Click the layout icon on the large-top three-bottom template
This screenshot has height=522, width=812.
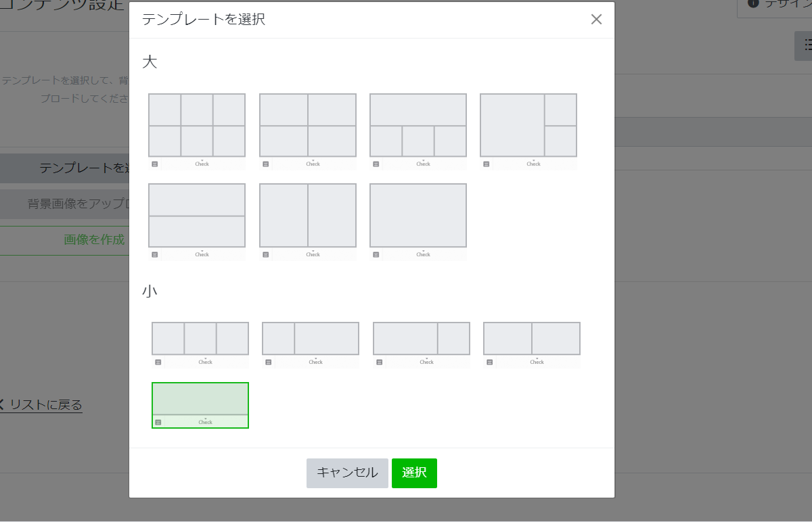[377, 164]
